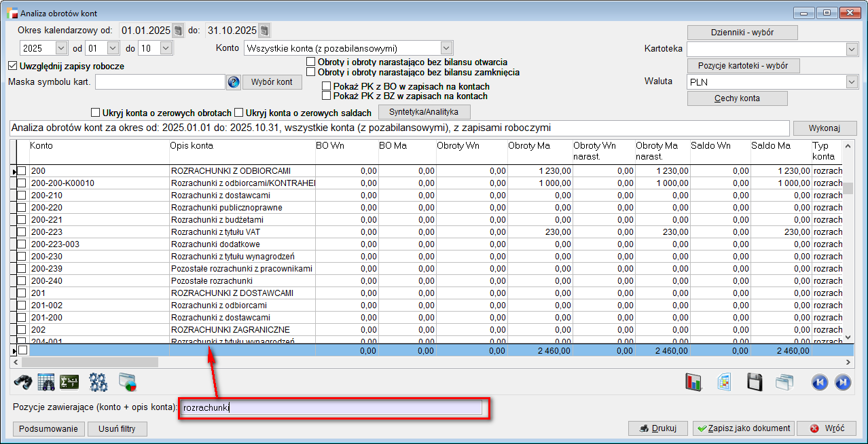
Task: Open the blue gears settings icon
Action: tap(99, 382)
